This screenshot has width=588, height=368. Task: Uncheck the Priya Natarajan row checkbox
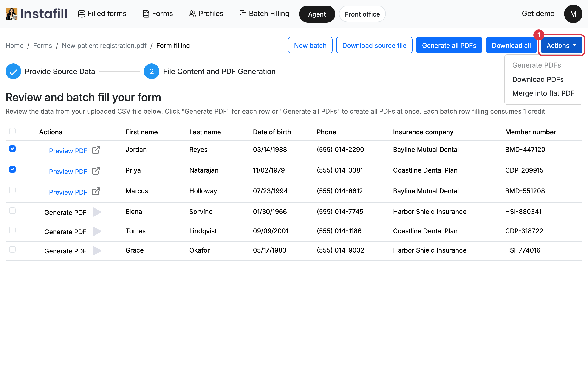coord(12,169)
